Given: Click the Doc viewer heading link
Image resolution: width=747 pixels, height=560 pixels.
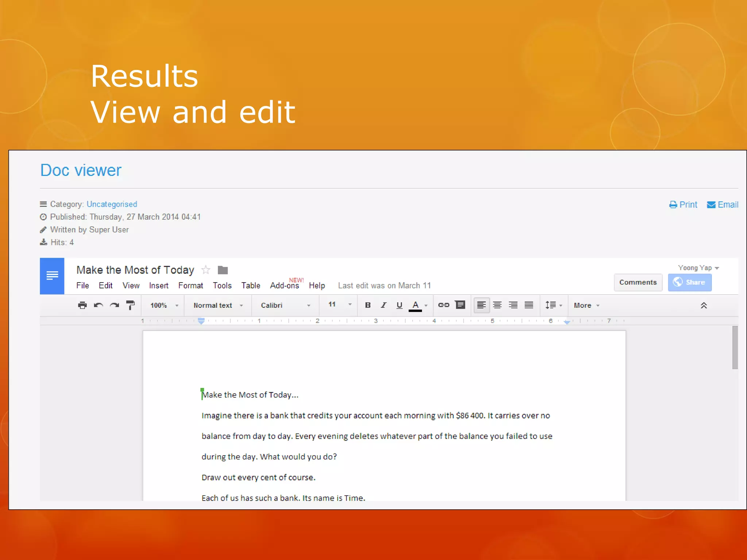Looking at the screenshot, I should 81,170.
